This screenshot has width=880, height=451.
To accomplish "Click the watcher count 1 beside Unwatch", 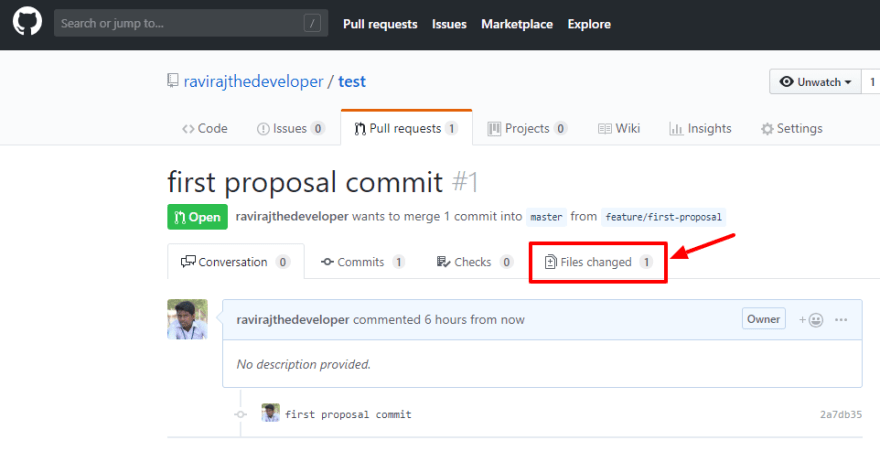I will (x=872, y=82).
